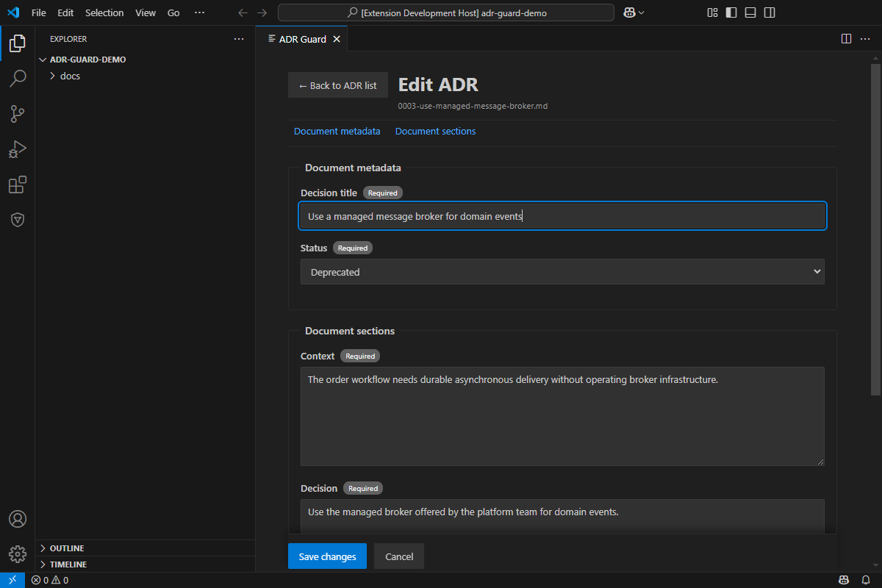This screenshot has width=882, height=588.
Task: Open the overflow menu ellipsis in menu bar
Action: click(199, 12)
